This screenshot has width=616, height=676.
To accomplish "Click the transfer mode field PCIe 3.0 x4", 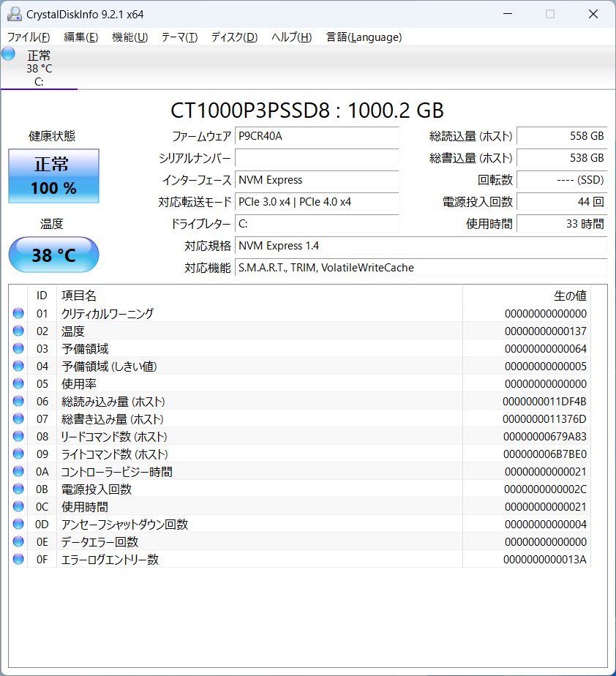I will pos(317,202).
